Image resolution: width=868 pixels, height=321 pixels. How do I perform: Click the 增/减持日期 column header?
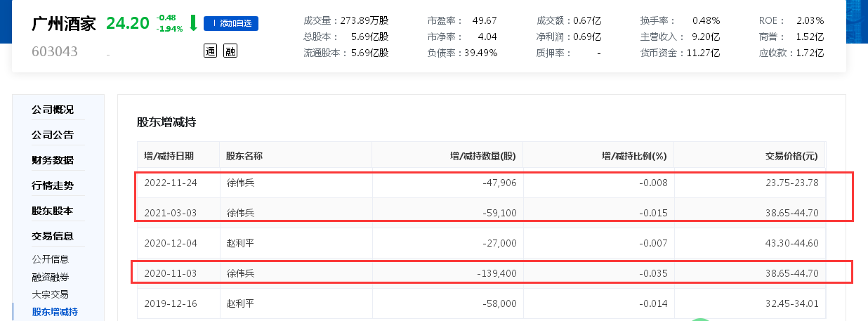point(169,156)
